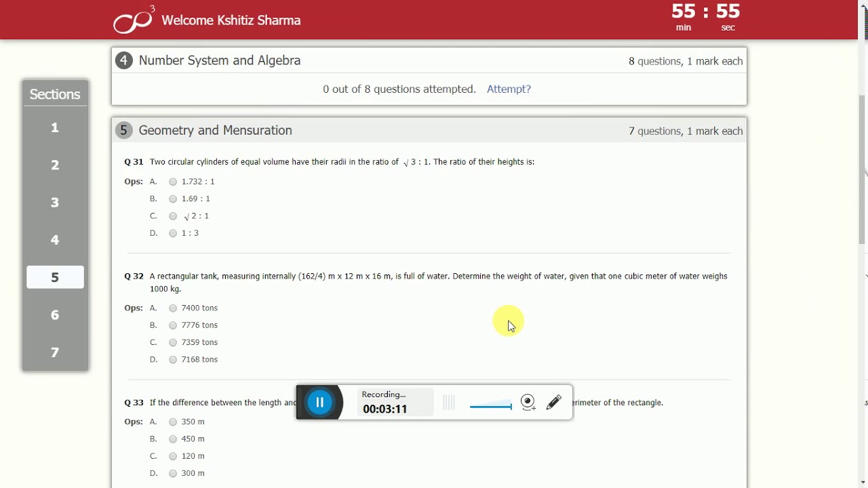
Task: Expand Number System and Algebra section header
Action: 429,60
